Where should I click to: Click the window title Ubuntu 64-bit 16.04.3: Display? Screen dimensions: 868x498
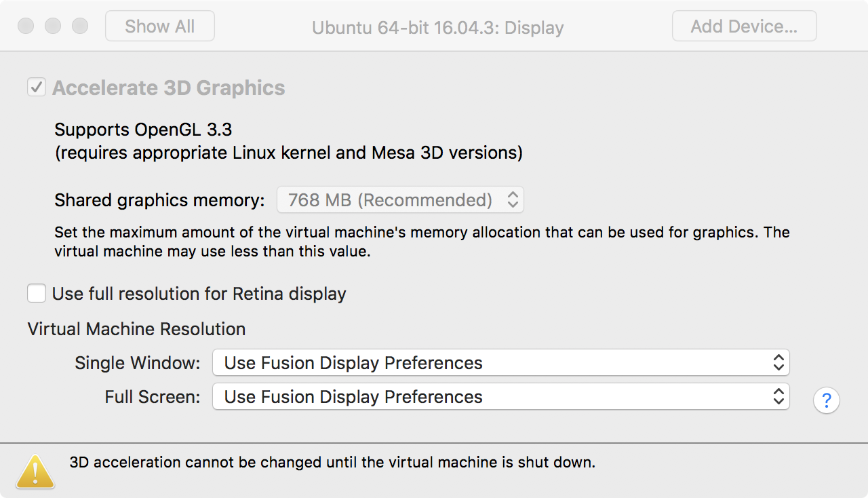coord(437,28)
